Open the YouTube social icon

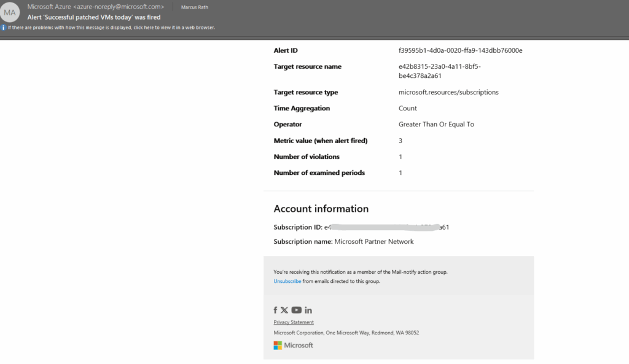[297, 310]
